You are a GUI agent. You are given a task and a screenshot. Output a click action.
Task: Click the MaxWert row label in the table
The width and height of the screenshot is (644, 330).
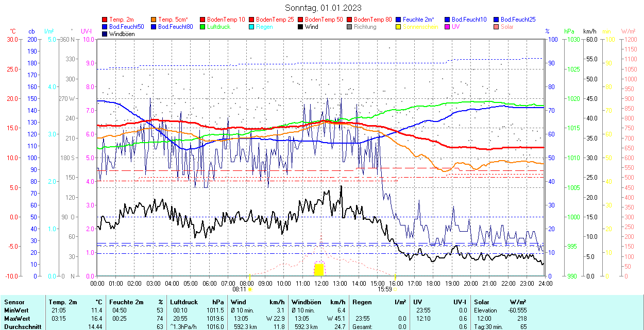16,319
